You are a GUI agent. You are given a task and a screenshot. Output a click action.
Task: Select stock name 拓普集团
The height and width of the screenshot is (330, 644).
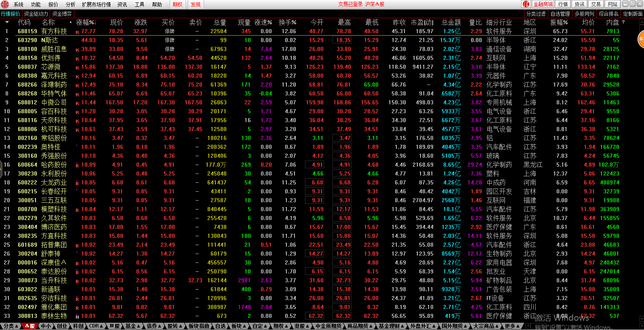(54, 245)
